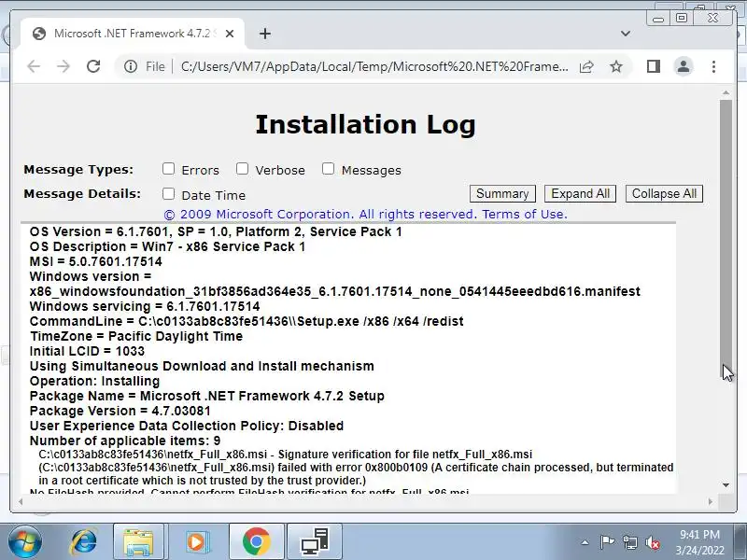
Task: Click the 'Using Simultaneous Download' line
Action: 202,366
